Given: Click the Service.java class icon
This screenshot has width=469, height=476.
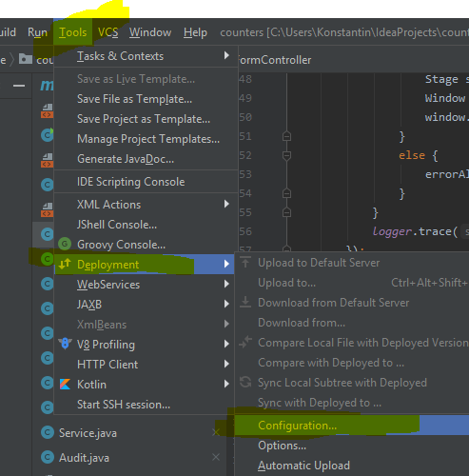Looking at the screenshot, I should coord(48,432).
